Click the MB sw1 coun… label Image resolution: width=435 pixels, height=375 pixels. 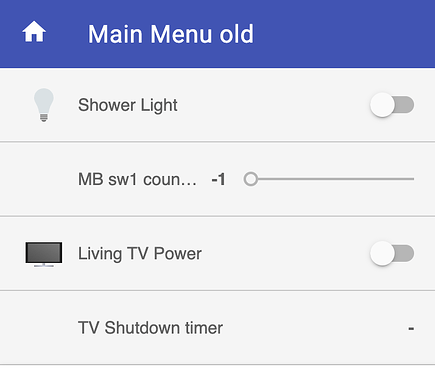coord(137,179)
